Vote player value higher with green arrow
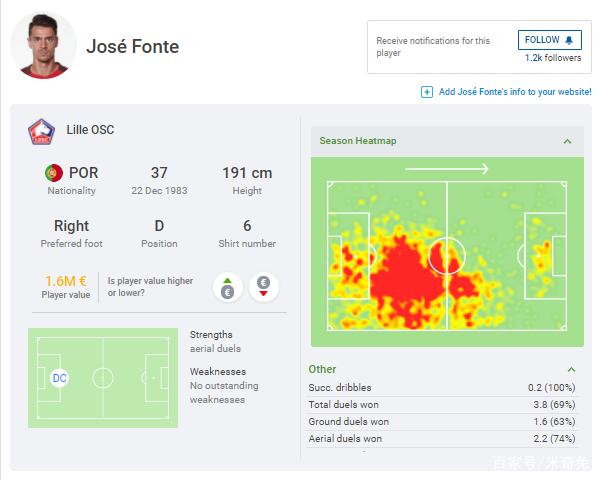 [x=228, y=288]
